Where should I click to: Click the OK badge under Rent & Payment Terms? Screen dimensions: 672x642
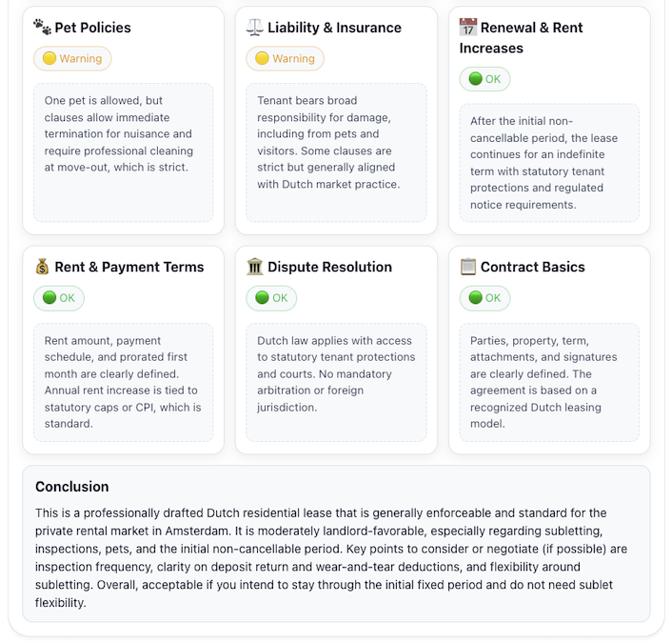(59, 298)
